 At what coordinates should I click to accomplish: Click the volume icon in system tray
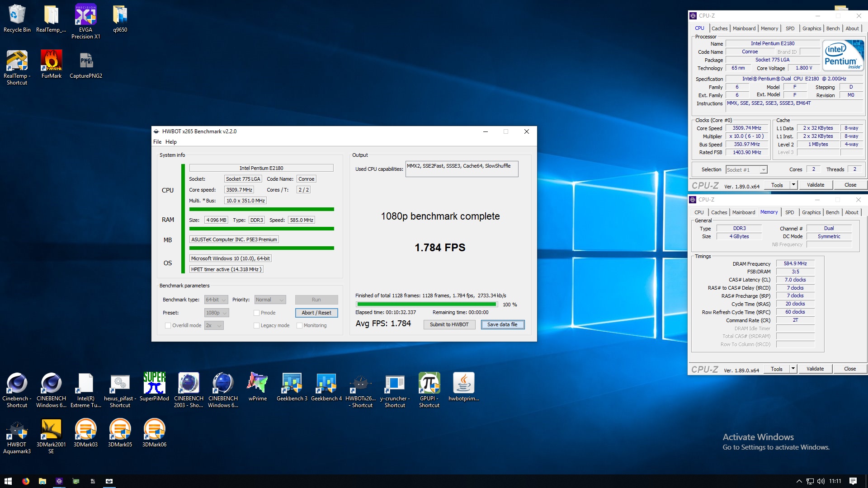(821, 481)
